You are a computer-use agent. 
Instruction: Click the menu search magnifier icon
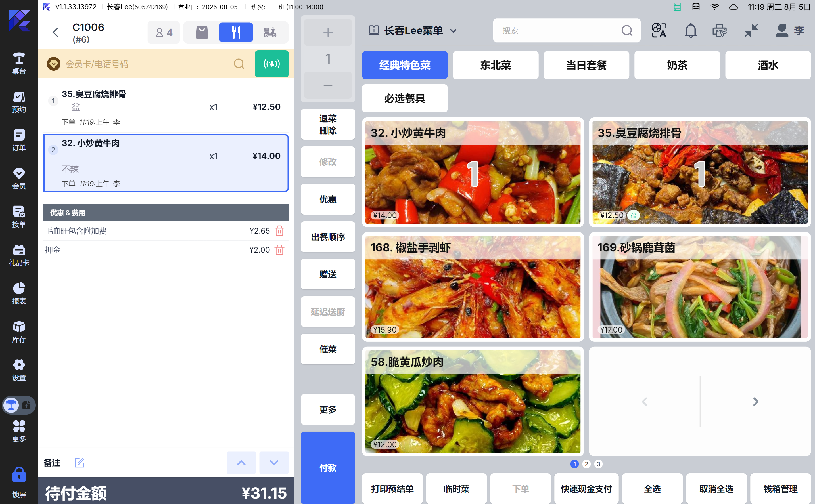(627, 30)
